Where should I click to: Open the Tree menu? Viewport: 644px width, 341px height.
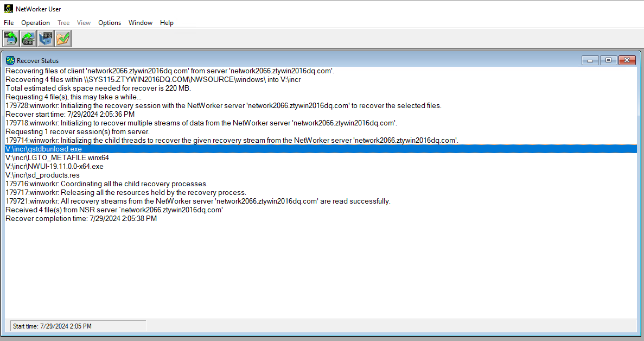pos(63,23)
